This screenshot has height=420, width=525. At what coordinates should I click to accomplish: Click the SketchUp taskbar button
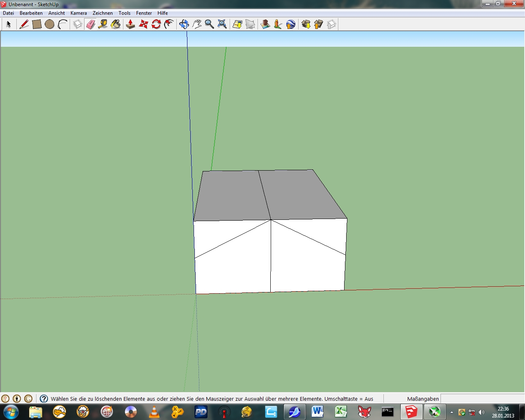[411, 412]
